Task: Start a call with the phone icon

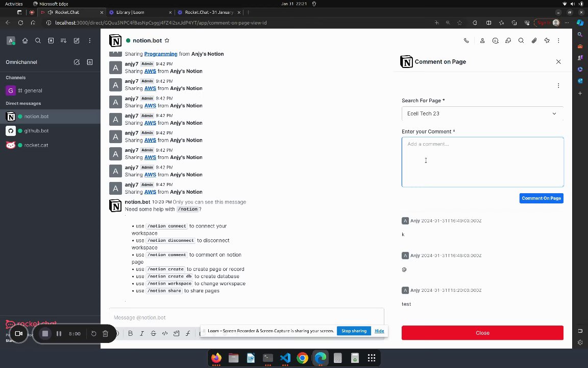Action: (466, 40)
